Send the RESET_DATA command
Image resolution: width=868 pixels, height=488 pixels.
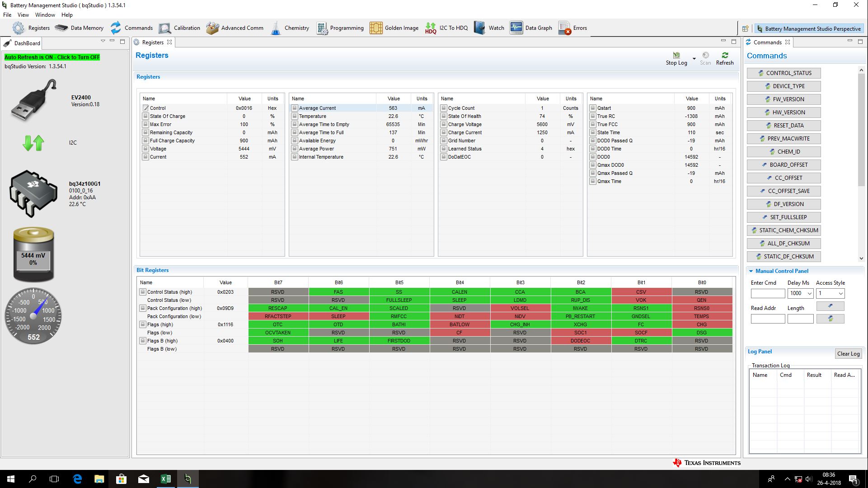pos(784,126)
